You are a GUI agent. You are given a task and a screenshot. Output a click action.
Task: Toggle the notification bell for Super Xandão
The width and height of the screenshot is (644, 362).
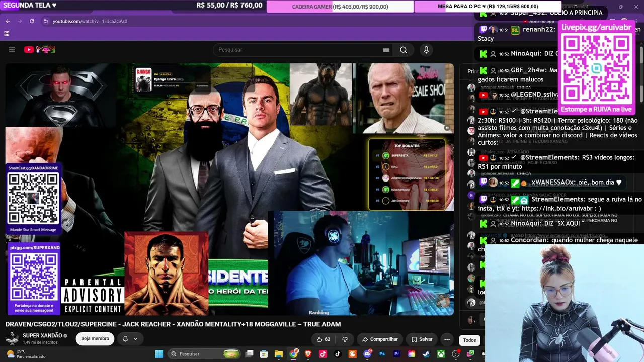(x=125, y=339)
